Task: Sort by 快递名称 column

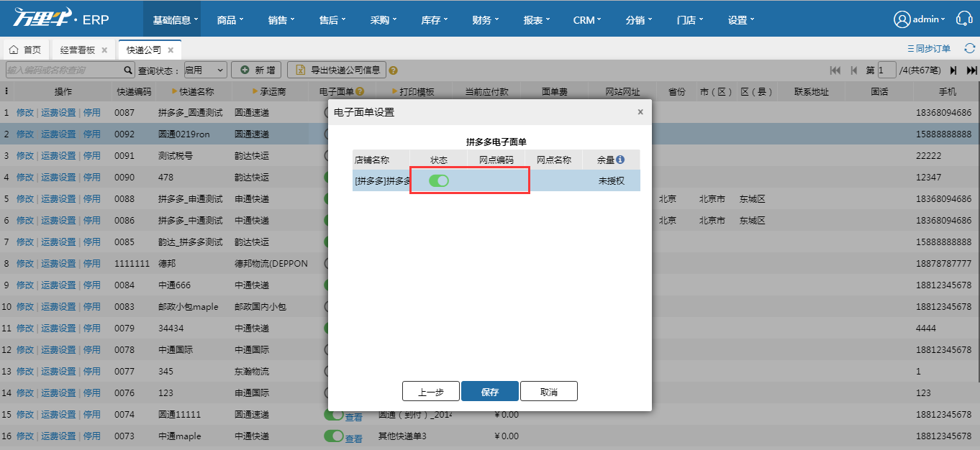Action: 193,92
